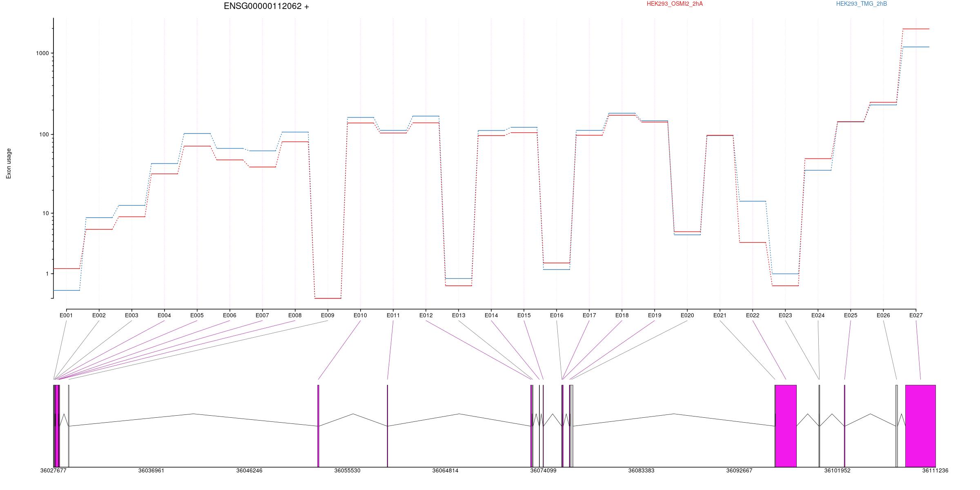Click the y-axis value 1000
980x490 pixels.
pyautogui.click(x=42, y=53)
